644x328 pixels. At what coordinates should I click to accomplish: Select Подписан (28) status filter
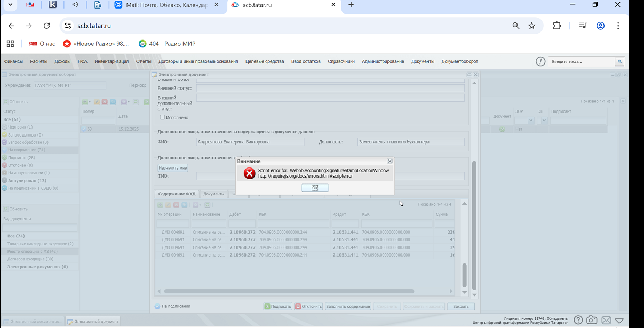pos(39,158)
